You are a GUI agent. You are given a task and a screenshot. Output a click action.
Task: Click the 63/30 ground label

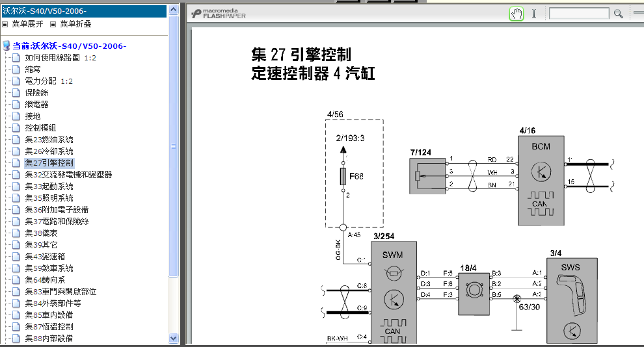coord(530,307)
